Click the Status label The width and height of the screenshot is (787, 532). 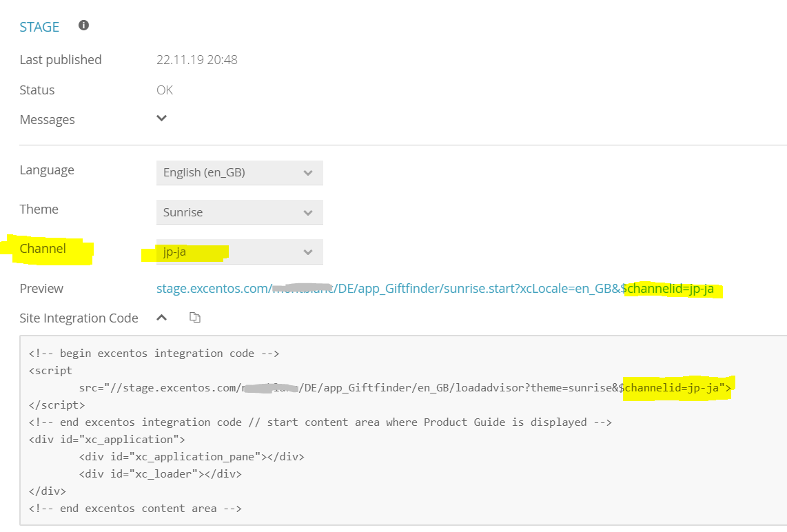click(37, 90)
